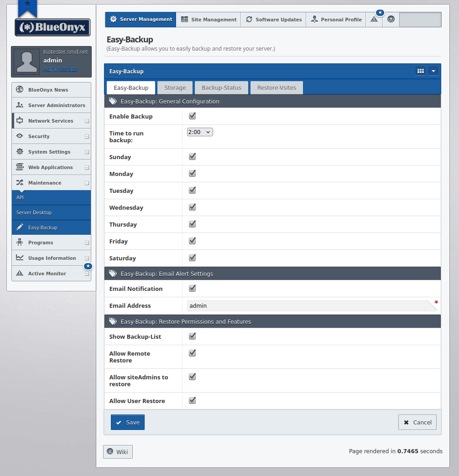
Task: Click the Active Monitor warning icon in sidebar
Action: tap(20, 273)
